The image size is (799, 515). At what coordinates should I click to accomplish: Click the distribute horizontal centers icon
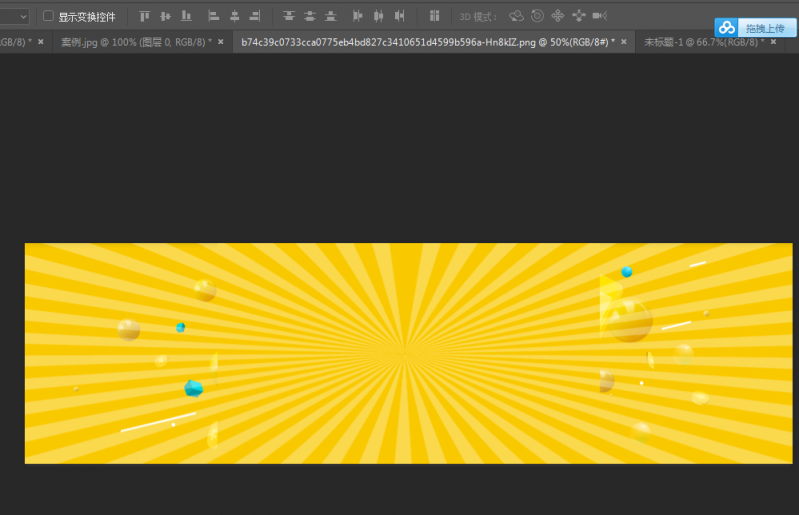378,16
